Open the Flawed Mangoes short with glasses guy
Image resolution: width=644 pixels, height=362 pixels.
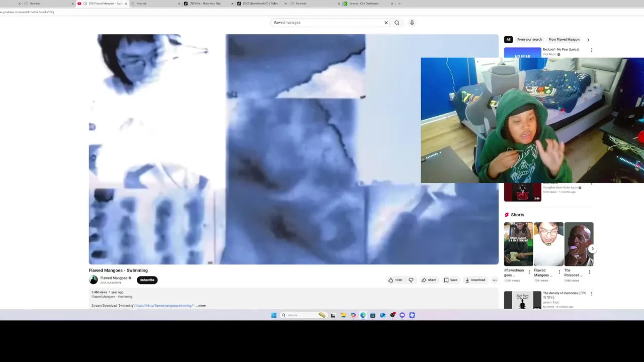click(x=548, y=244)
